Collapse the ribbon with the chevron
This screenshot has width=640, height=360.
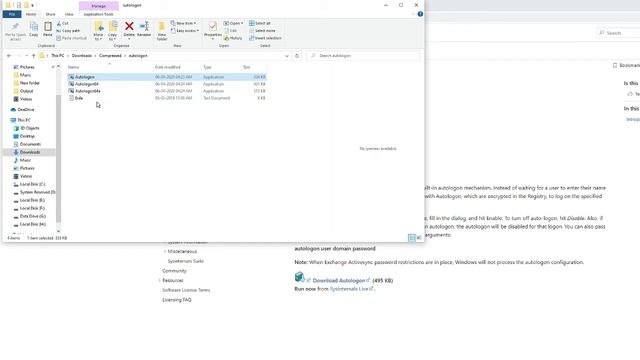click(413, 14)
